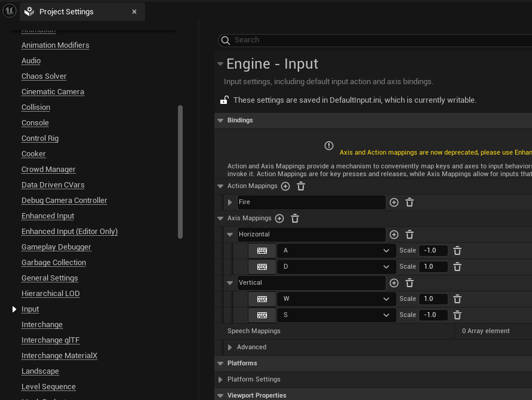Viewport: 532px width, 400px height.
Task: Open the D key dropdown
Action: pyautogui.click(x=337, y=267)
